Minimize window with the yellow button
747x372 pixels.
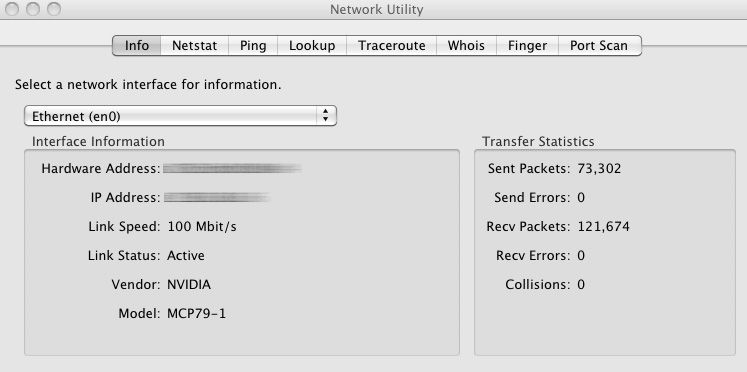(x=33, y=9)
